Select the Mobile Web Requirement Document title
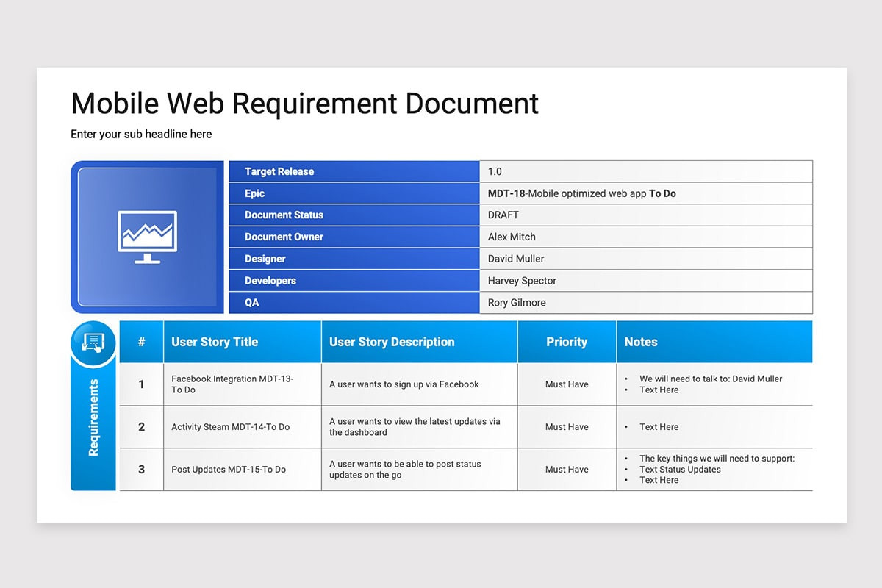This screenshot has height=588, width=882. click(305, 104)
